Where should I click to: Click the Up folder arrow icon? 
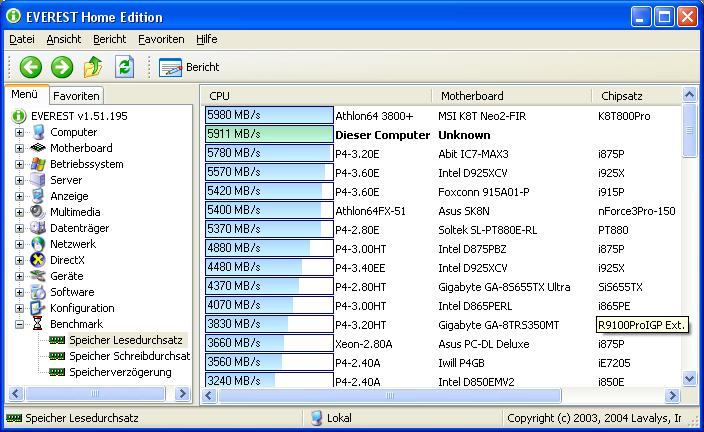click(93, 67)
